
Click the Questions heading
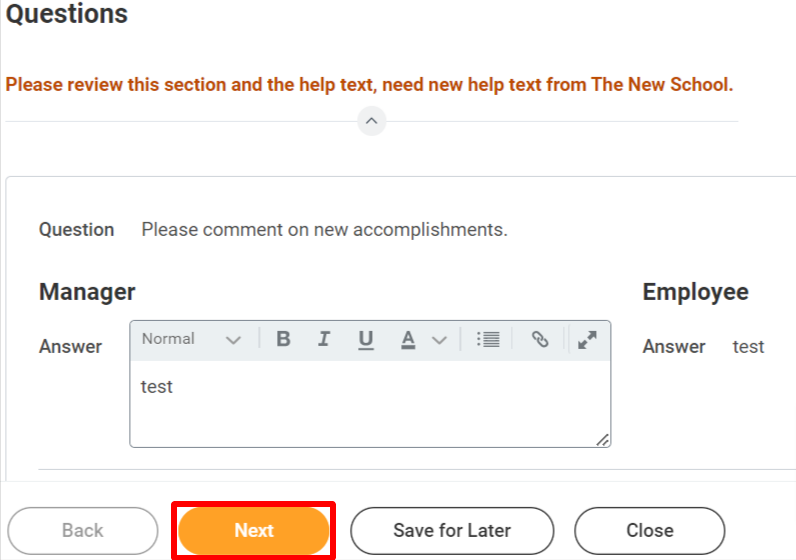67,13
